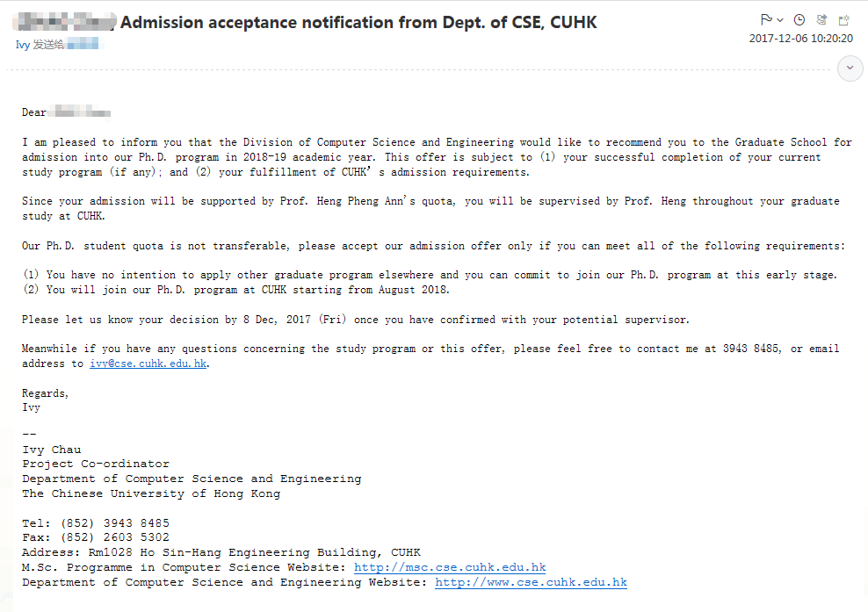868x612 pixels.
Task: Click the email subject title
Action: (x=358, y=23)
